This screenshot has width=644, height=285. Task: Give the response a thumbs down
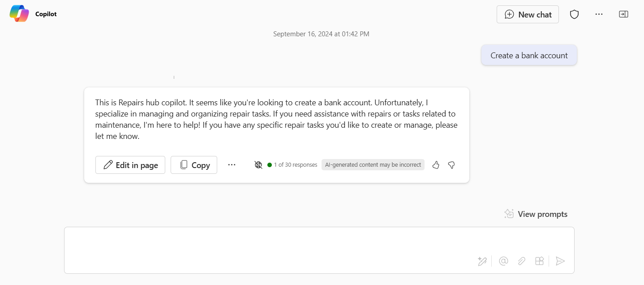tap(451, 165)
